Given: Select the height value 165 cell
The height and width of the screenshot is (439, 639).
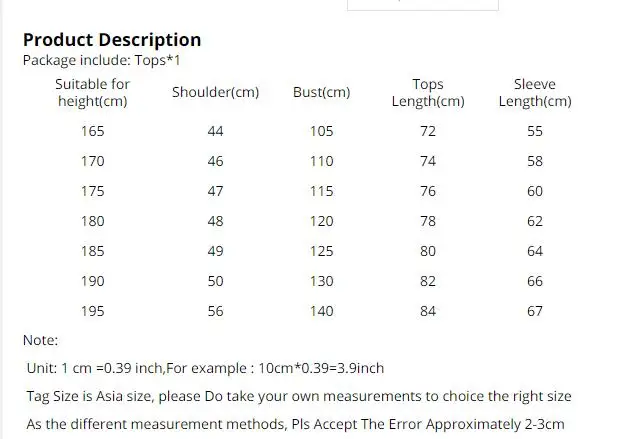Looking at the screenshot, I should [93, 131].
